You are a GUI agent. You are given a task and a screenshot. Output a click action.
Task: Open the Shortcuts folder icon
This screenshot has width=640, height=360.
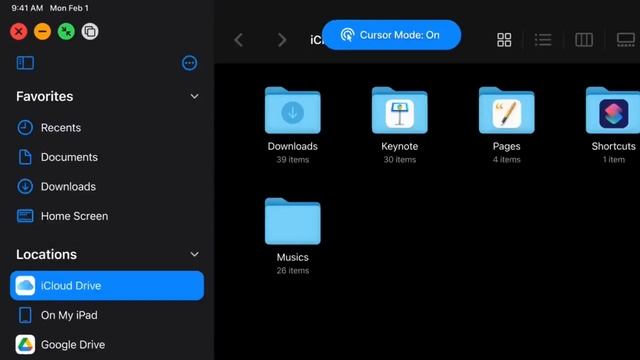pyautogui.click(x=613, y=110)
